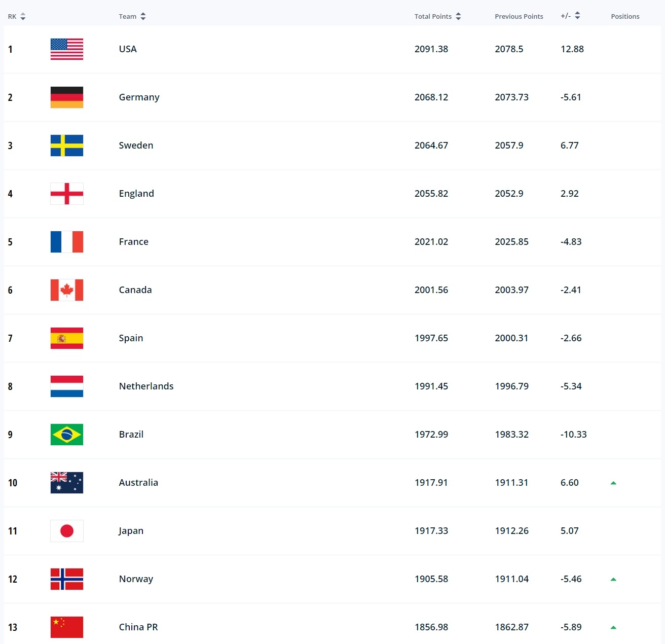
Task: Click the France flag icon
Action: (66, 242)
